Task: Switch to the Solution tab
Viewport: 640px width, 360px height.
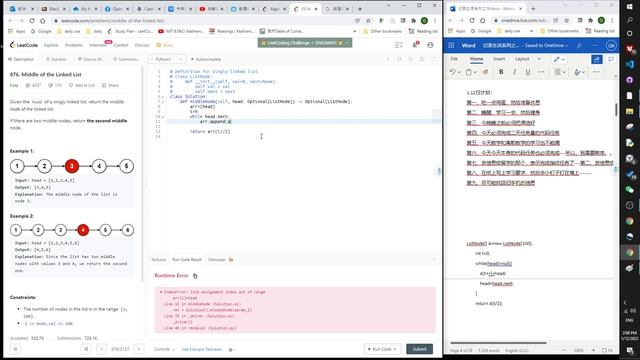Action: pos(56,59)
